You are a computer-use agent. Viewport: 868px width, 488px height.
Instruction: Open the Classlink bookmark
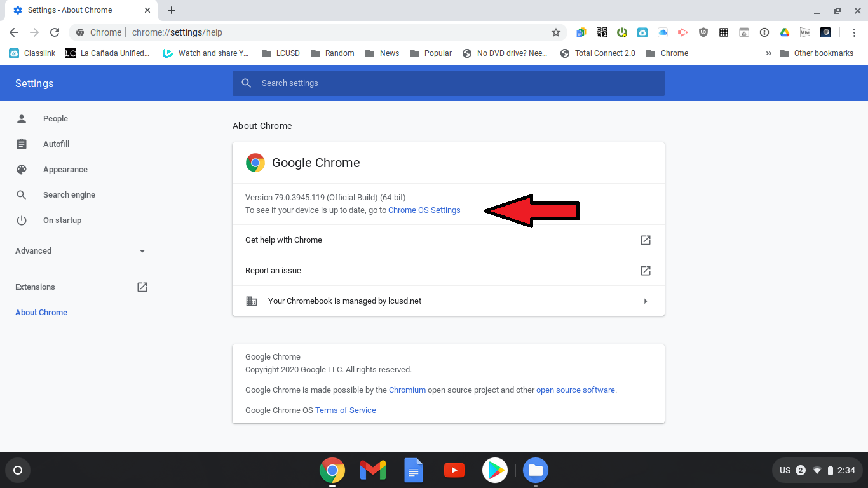[32, 53]
